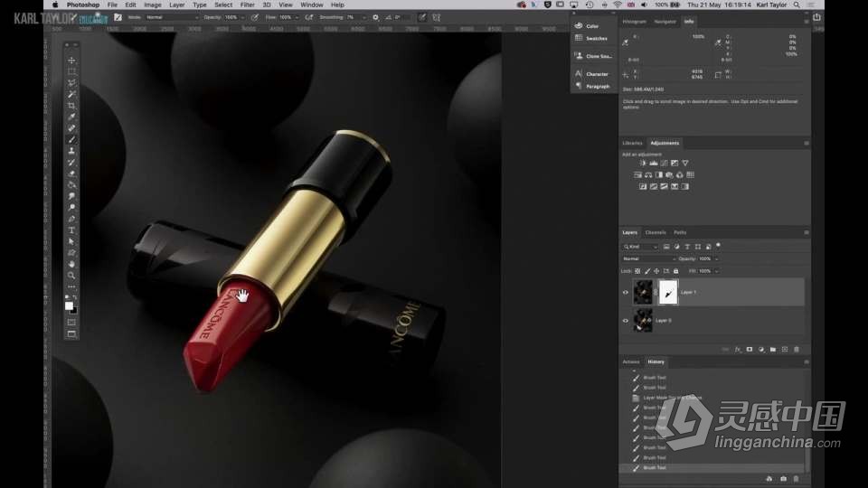Open the Layer menu
868x488 pixels.
click(176, 5)
